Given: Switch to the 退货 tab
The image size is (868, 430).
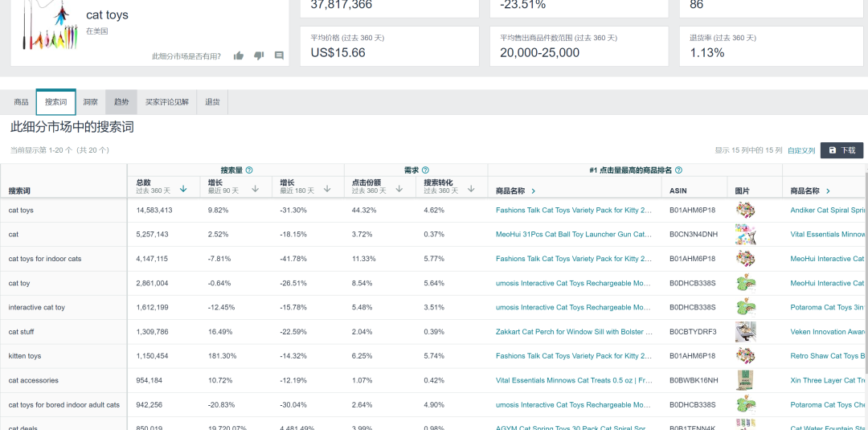Looking at the screenshot, I should tap(212, 102).
